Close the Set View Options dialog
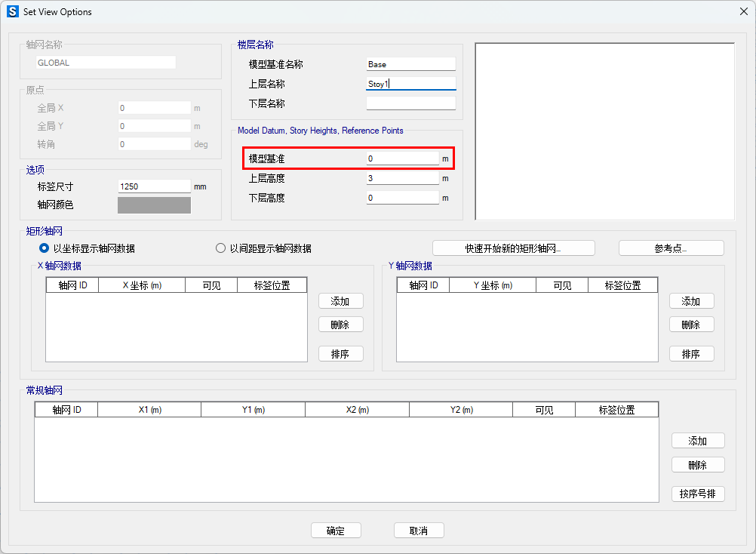The image size is (756, 554). (742, 11)
